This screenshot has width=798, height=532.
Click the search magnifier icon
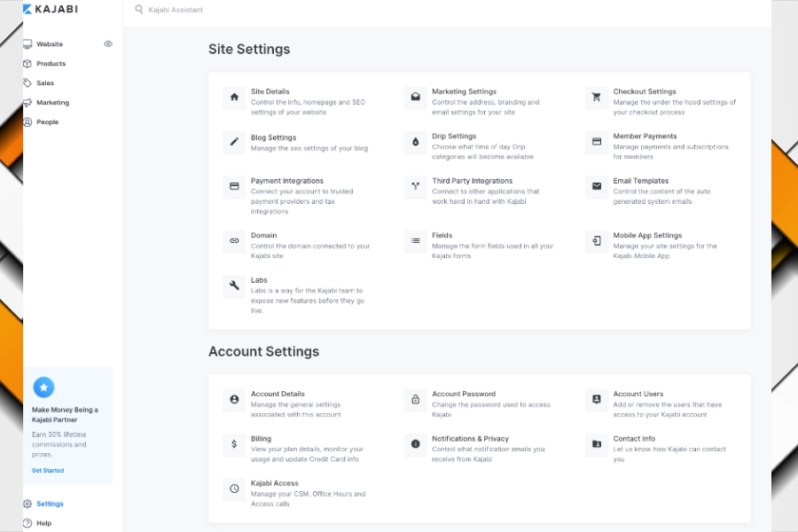point(138,10)
